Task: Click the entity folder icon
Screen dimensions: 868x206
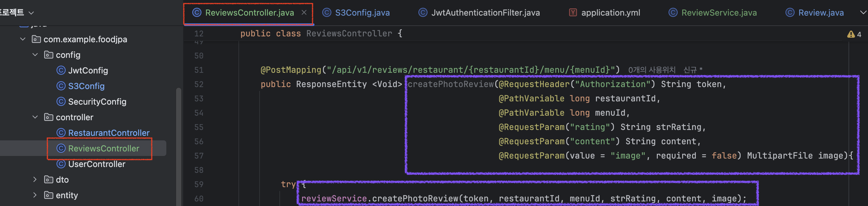Action: point(48,195)
